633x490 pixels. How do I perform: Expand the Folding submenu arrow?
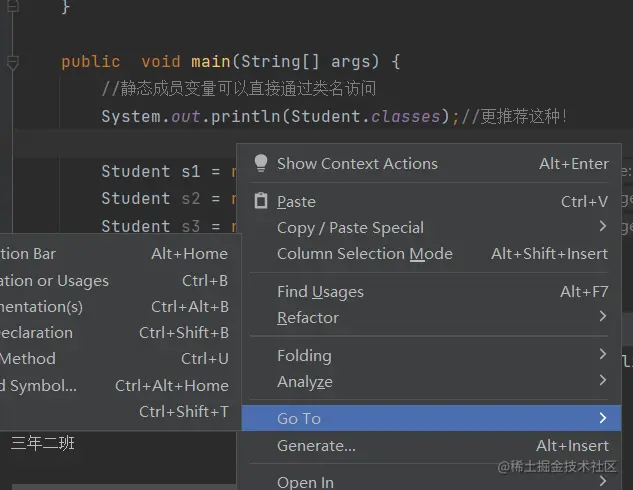click(x=603, y=354)
